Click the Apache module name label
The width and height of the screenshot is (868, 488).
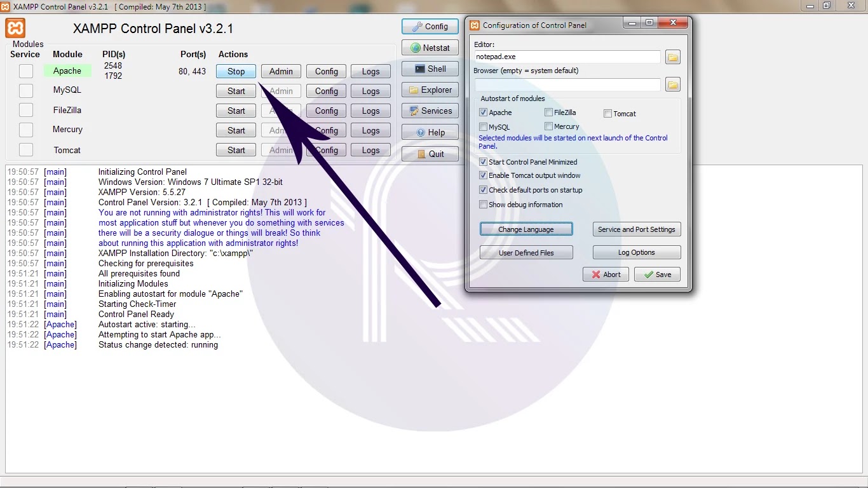[67, 71]
